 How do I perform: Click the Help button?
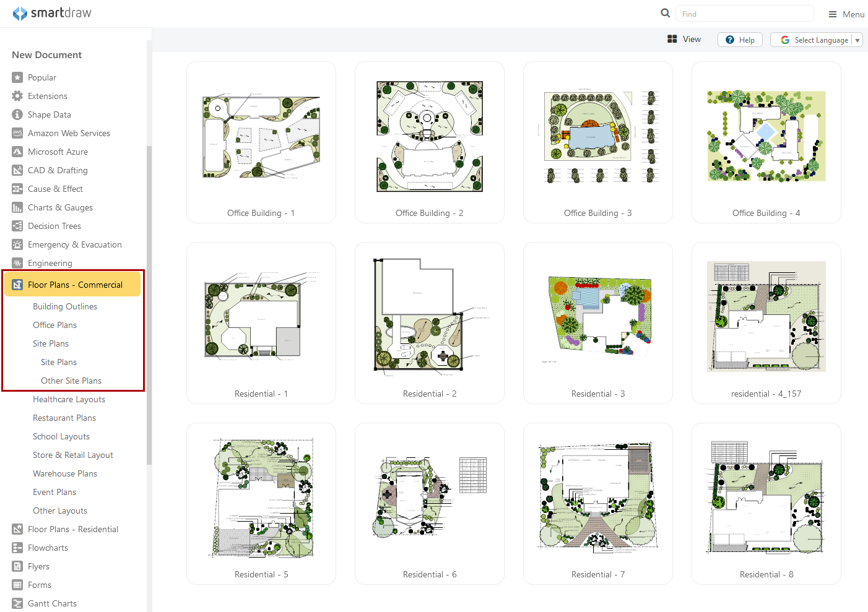pos(740,40)
